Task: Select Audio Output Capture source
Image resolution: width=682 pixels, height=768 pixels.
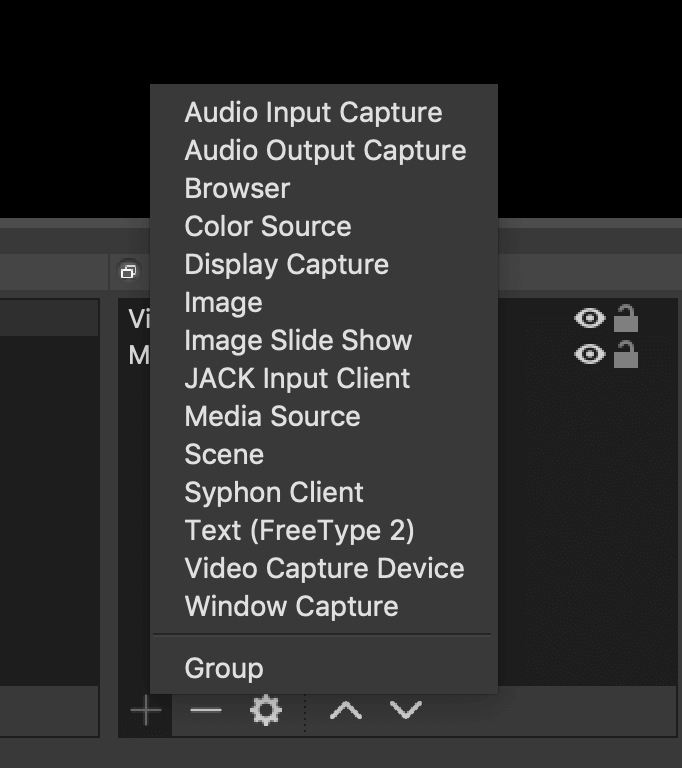Action: tap(324, 150)
